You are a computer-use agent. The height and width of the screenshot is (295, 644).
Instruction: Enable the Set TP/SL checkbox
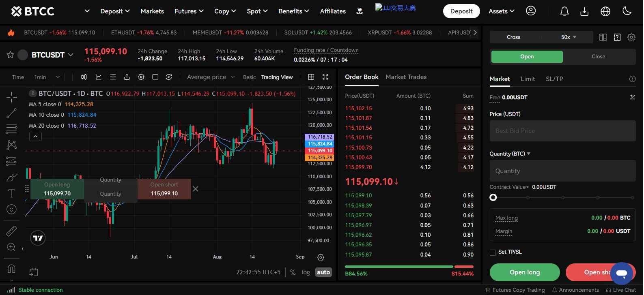click(x=493, y=252)
